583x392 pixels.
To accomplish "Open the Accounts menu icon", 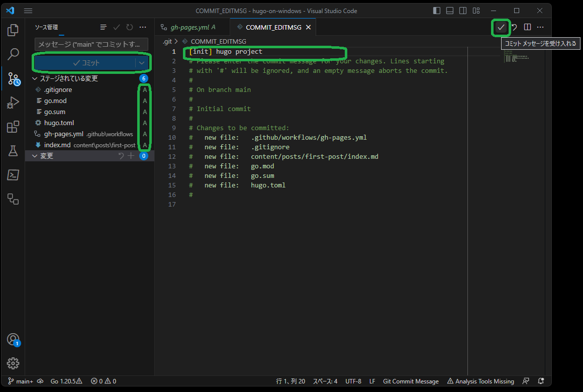I will click(x=14, y=340).
